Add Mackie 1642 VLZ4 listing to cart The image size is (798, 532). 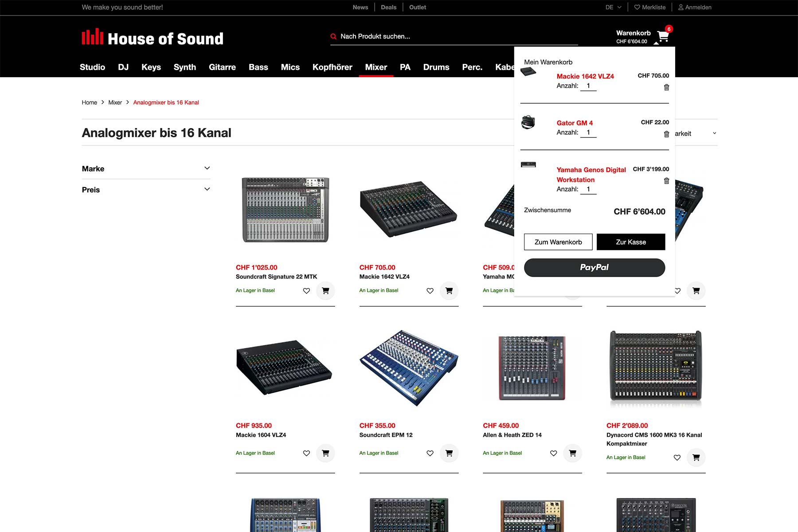(449, 291)
